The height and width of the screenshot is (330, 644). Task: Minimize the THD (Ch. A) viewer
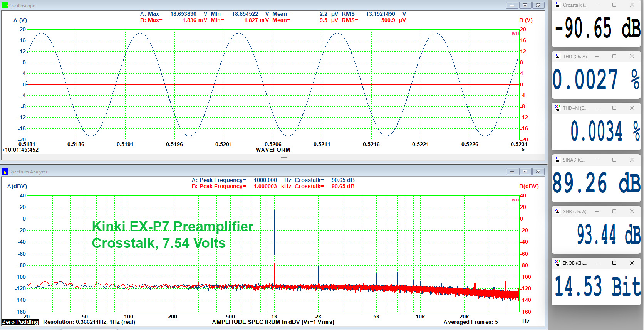(x=597, y=56)
